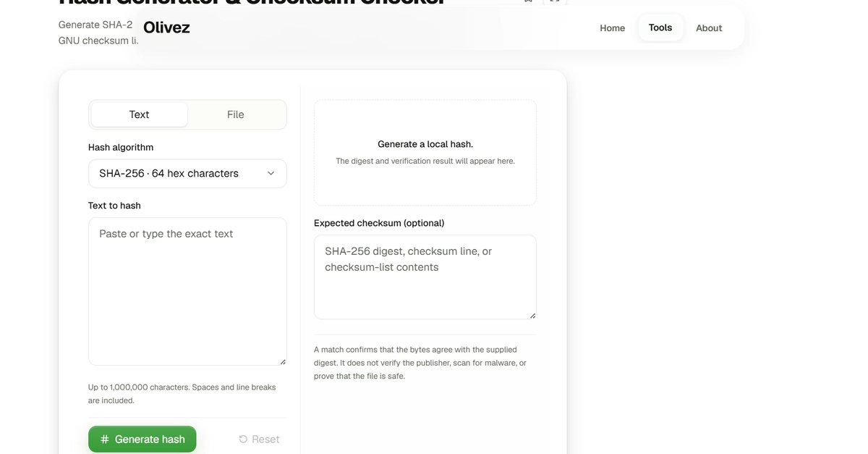
Task: Switch input mode to Text
Action: (139, 114)
